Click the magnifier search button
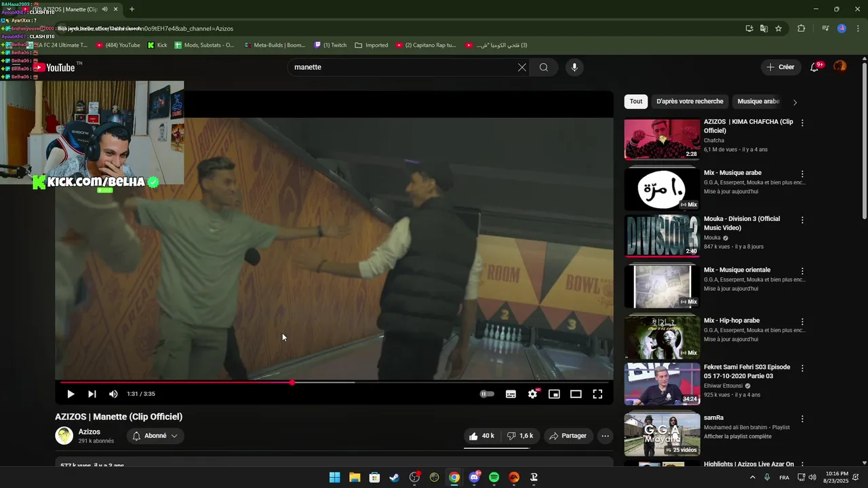This screenshot has height=488, width=868. coord(544,67)
